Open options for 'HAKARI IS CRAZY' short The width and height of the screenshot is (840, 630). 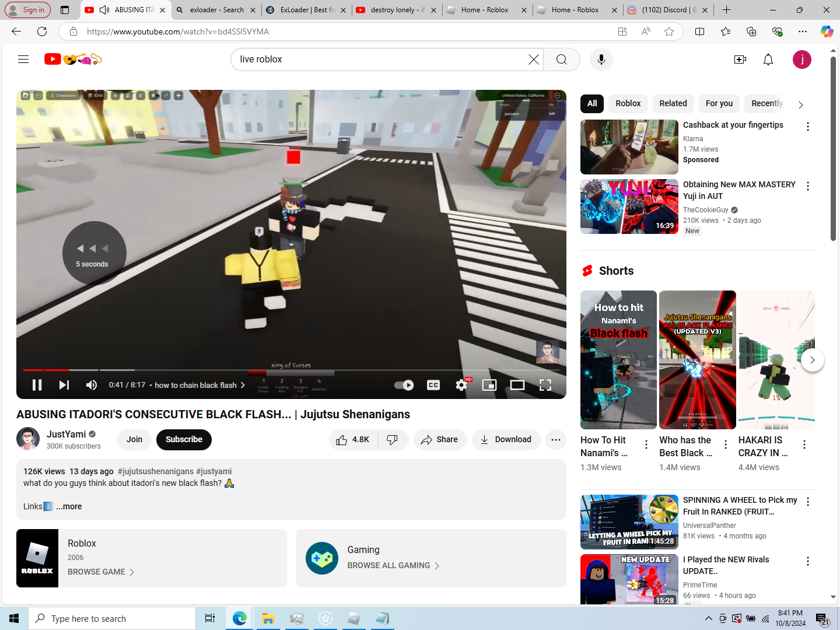point(804,444)
